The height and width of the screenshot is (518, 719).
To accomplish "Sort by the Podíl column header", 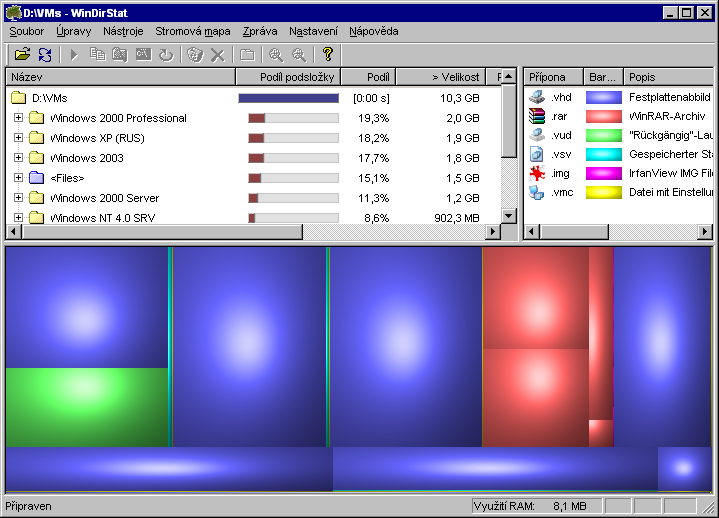I will pyautogui.click(x=368, y=77).
